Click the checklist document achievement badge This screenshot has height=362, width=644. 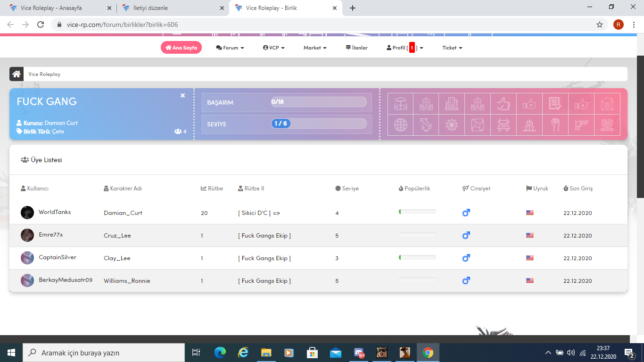[x=555, y=104]
